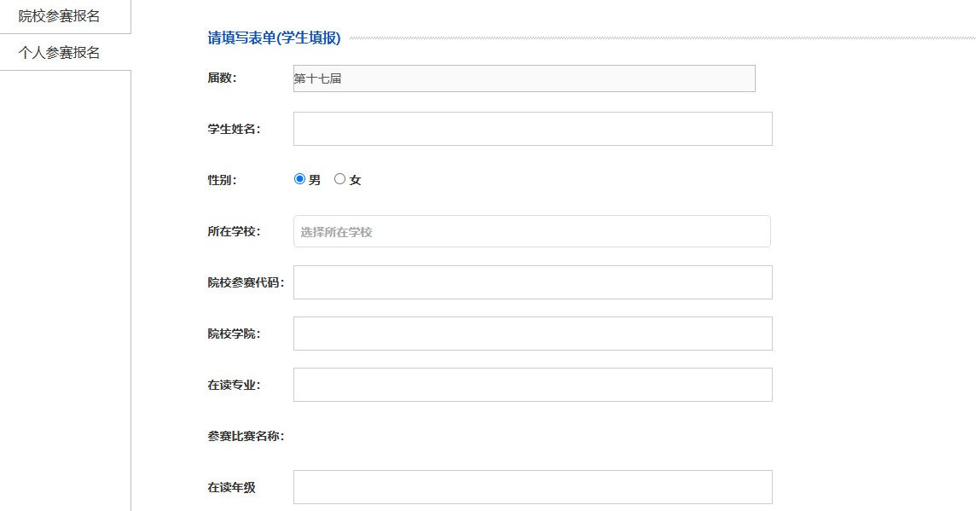Click the 性别 field label
This screenshot has width=980, height=511.
(x=222, y=180)
